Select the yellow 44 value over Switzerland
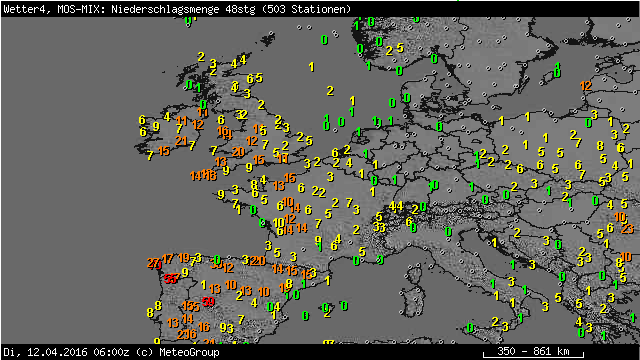This screenshot has width=640, height=360. pos(396,207)
